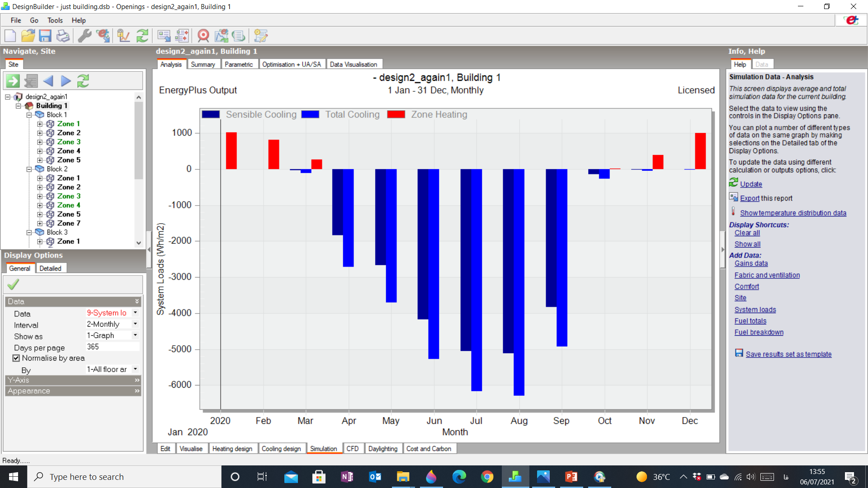The width and height of the screenshot is (868, 488).
Task: Click the red target toolbar icon
Action: pos(203,36)
